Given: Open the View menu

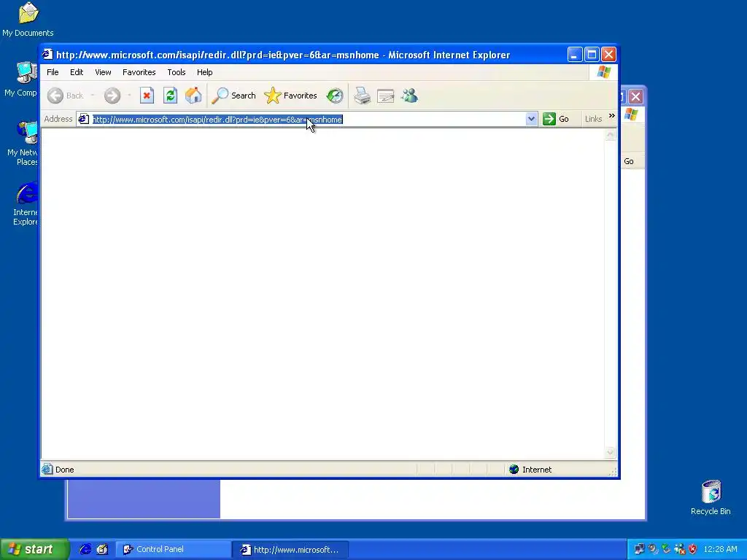Looking at the screenshot, I should 103,72.
